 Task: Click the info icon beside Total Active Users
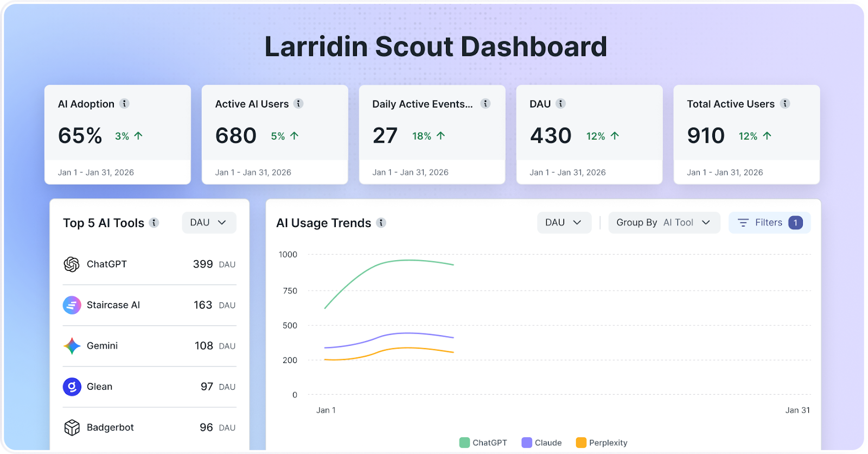coord(785,104)
